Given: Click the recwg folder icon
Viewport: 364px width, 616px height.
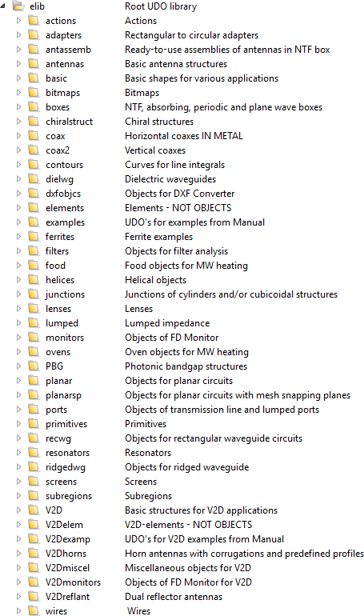Looking at the screenshot, I should [34, 438].
